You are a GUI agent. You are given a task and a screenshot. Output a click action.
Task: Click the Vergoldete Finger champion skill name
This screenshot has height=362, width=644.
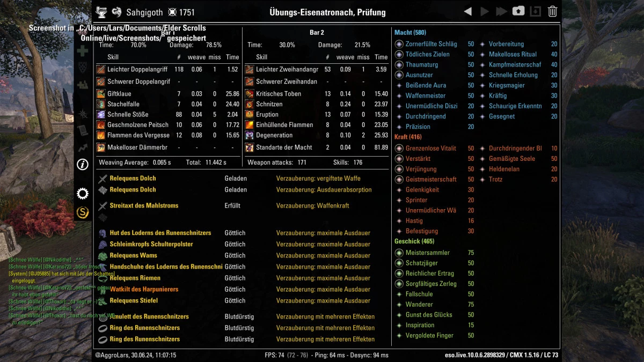click(429, 336)
